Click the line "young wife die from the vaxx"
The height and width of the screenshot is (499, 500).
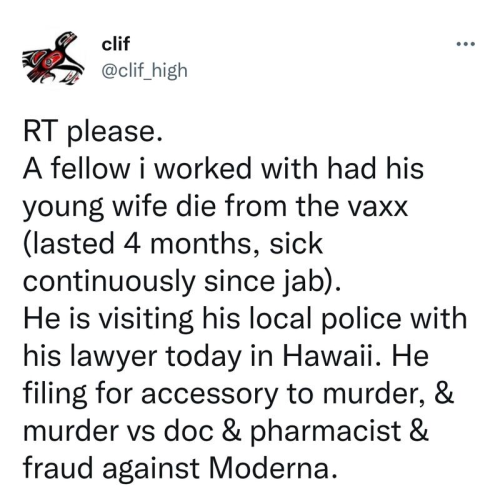tap(215, 207)
